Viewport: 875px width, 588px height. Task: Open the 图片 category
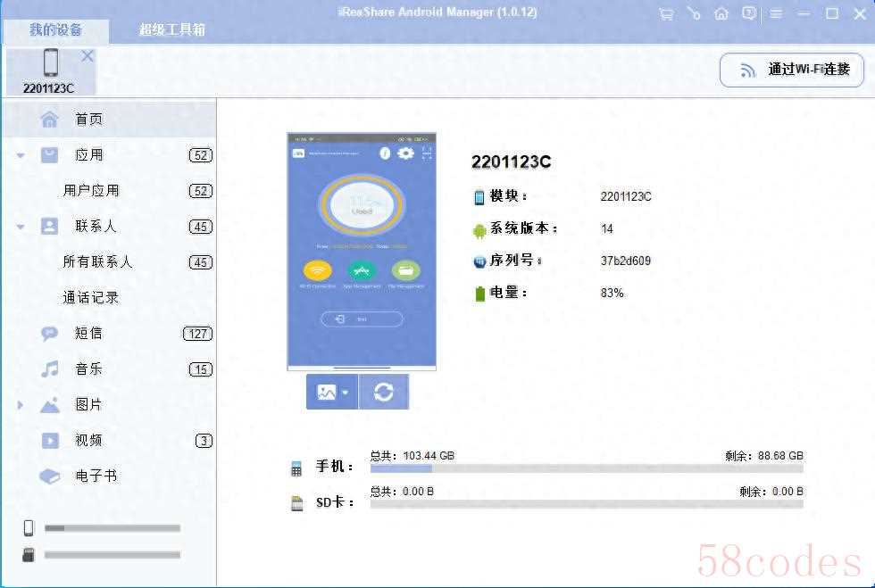click(109, 405)
